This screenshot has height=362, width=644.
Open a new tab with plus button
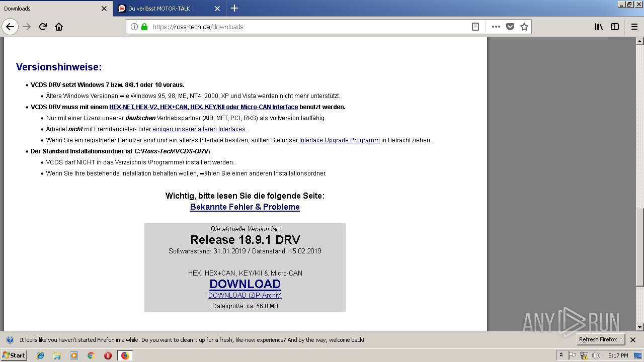(234, 8)
